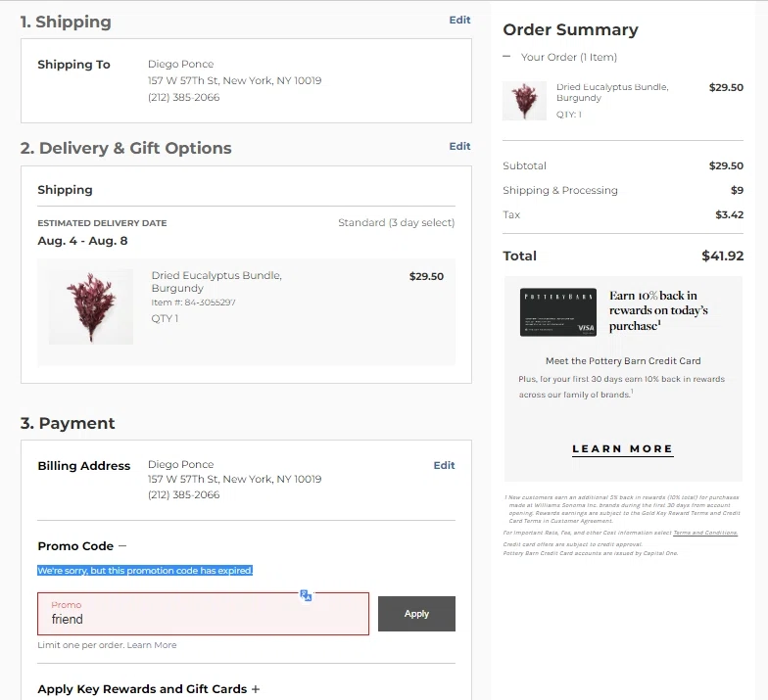Viewport: 768px width, 700px height.
Task: Expand Apply Key Rewards and Gift Cards
Action: pyautogui.click(x=256, y=689)
